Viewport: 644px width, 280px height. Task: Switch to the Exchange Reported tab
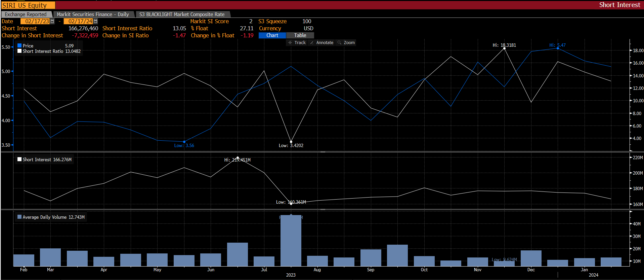(x=26, y=14)
